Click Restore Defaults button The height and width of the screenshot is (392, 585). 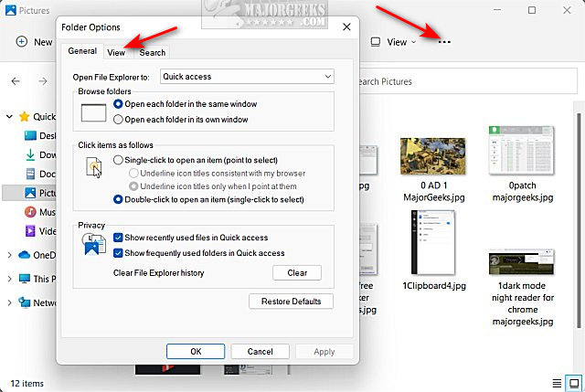click(291, 301)
